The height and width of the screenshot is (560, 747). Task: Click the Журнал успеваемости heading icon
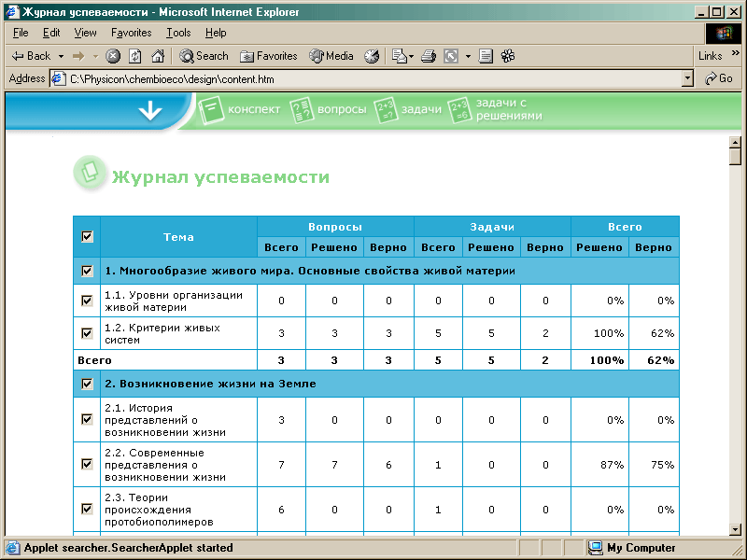tap(89, 173)
